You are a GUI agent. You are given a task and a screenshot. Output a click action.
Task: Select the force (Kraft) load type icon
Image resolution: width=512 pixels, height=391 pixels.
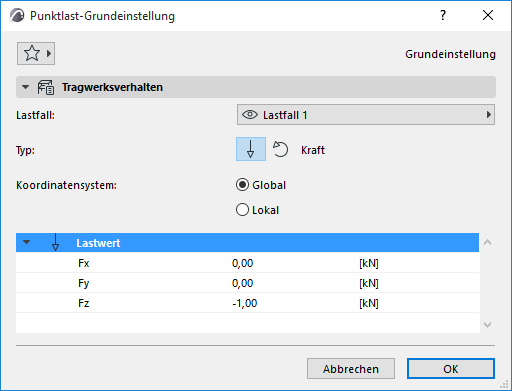(x=251, y=149)
